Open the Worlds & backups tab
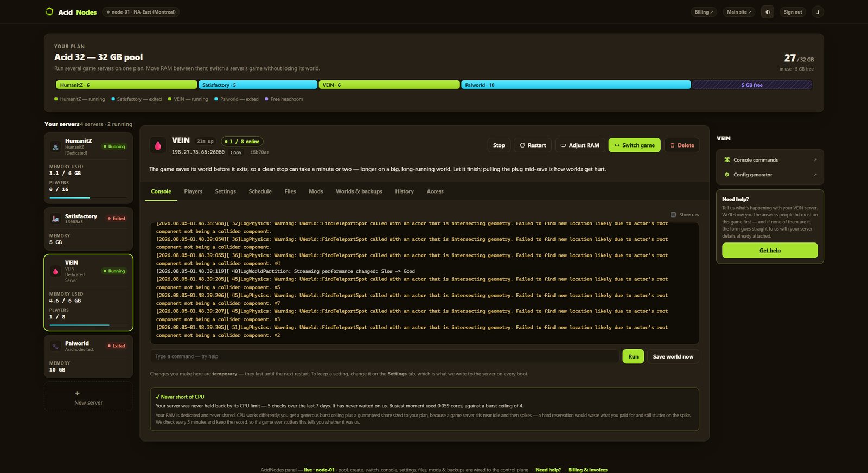 click(359, 191)
